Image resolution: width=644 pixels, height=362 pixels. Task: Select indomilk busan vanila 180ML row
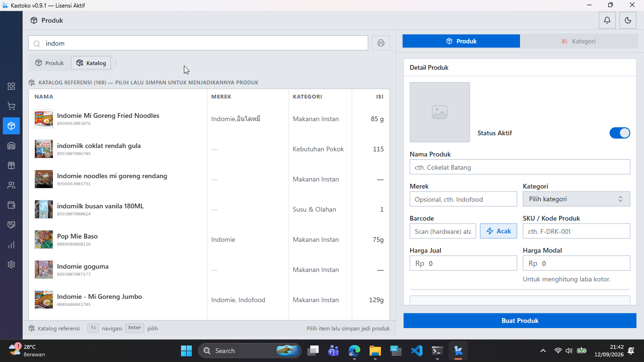click(209, 209)
